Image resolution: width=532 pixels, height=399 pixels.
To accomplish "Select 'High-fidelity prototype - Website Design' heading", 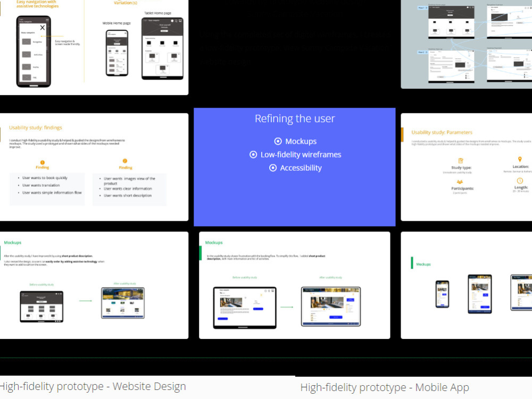I will (93, 386).
